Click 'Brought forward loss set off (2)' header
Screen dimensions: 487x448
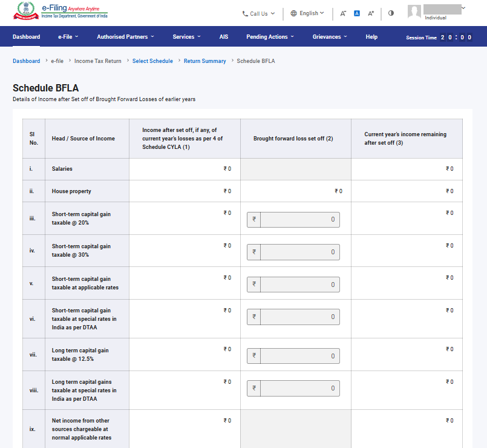tap(293, 139)
